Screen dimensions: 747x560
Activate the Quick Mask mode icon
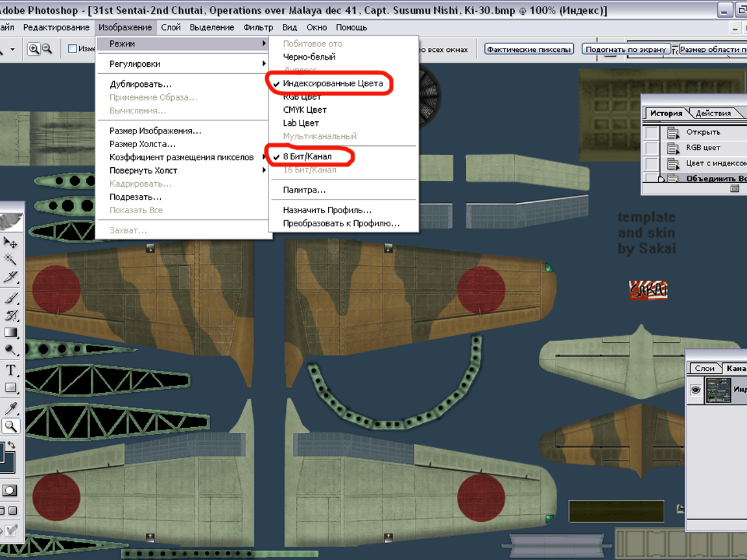10,491
